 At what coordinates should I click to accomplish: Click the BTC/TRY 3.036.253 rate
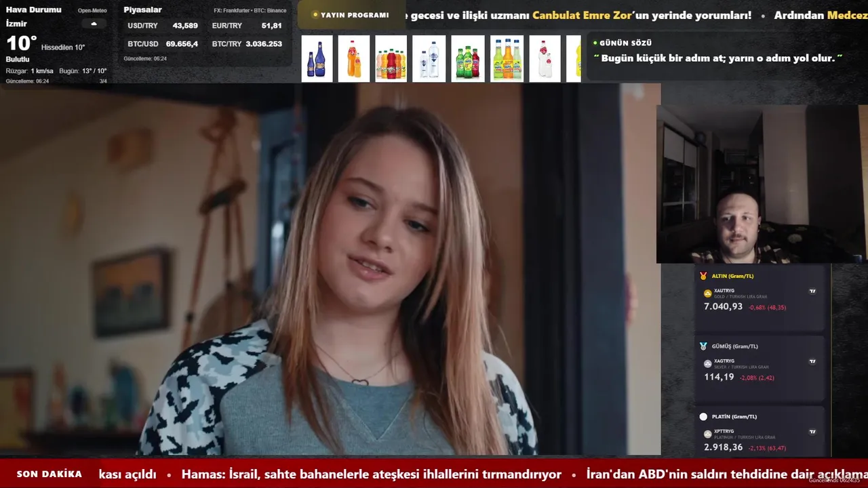[x=247, y=44]
